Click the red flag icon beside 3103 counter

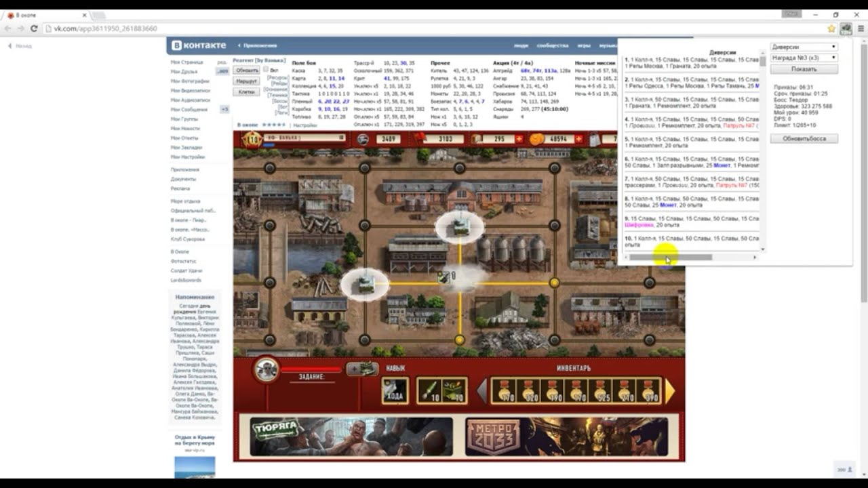[x=420, y=139]
